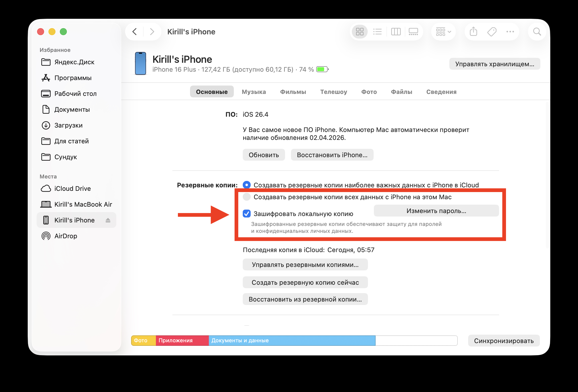578x392 pixels.
Task: Enable Зашифровать локальную копию checkbox
Action: click(x=246, y=213)
